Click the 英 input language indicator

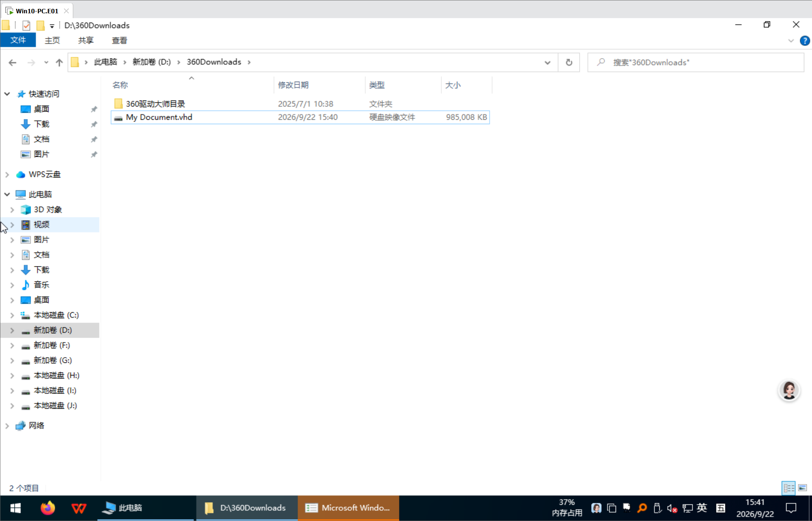pos(702,508)
